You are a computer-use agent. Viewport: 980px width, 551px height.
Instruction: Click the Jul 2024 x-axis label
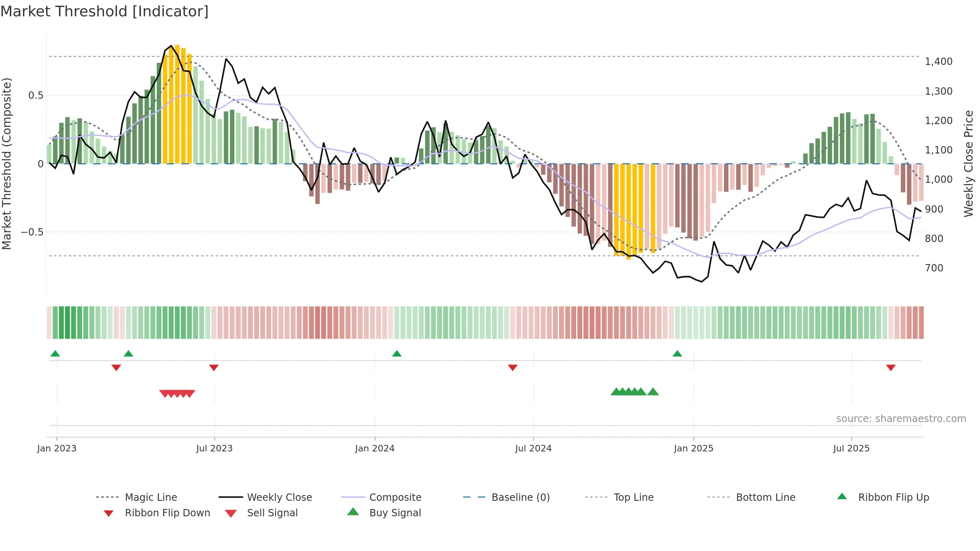click(533, 449)
